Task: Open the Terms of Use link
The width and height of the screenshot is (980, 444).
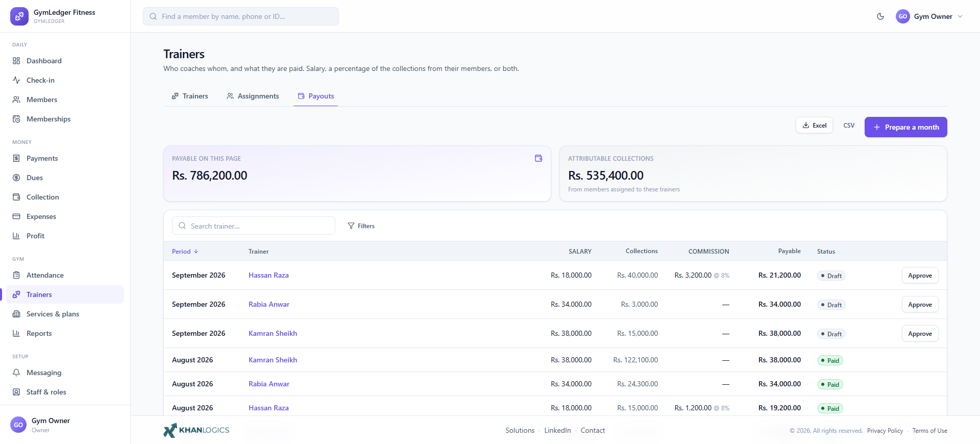Action: pyautogui.click(x=930, y=431)
